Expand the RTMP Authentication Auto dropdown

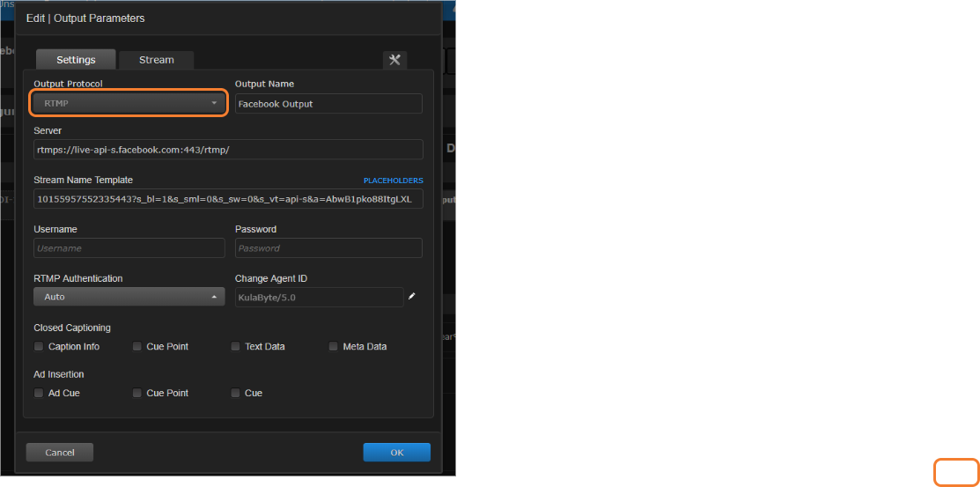[x=129, y=297]
